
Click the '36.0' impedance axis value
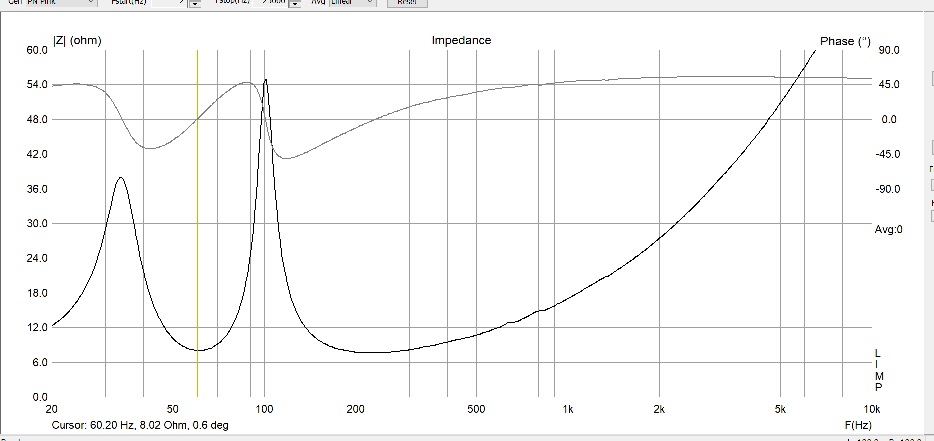37,189
